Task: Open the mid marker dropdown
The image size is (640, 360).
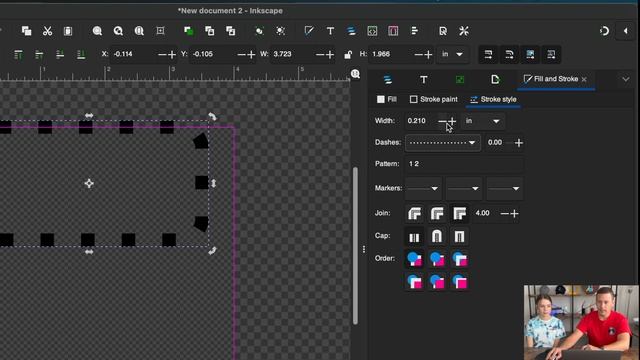Action: [x=464, y=189]
